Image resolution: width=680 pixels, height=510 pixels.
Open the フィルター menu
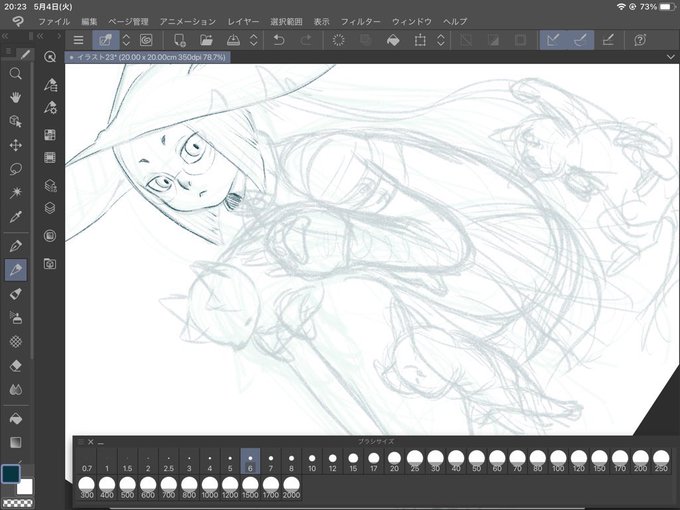360,22
